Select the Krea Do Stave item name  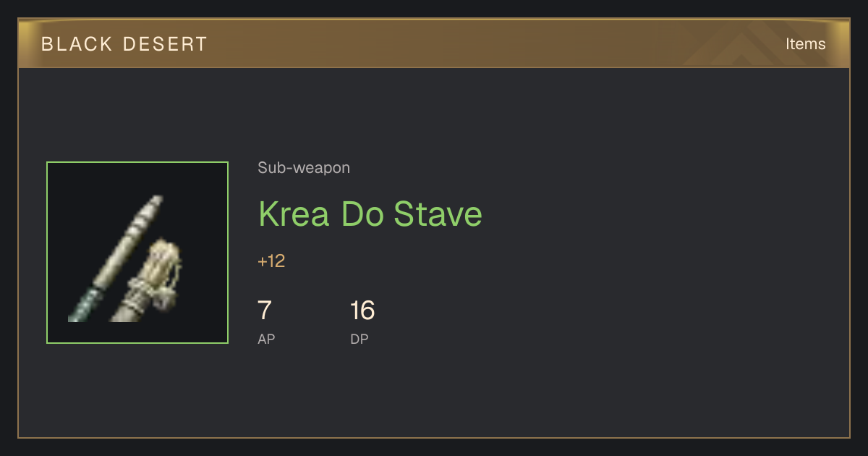[x=370, y=214]
